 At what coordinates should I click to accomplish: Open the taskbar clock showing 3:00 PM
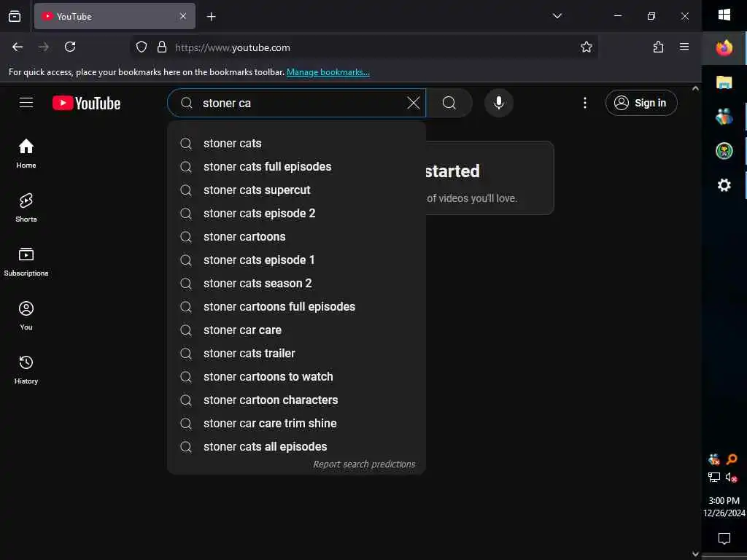coord(724,507)
